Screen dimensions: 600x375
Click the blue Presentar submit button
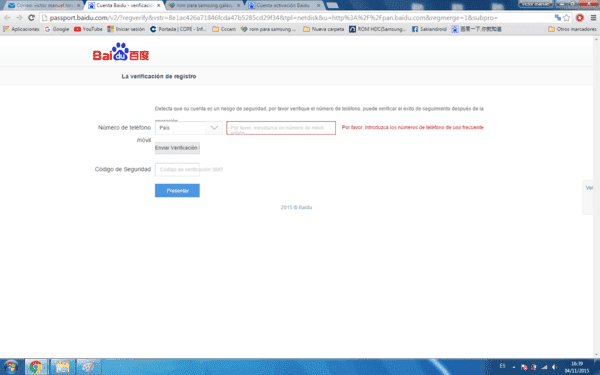177,191
